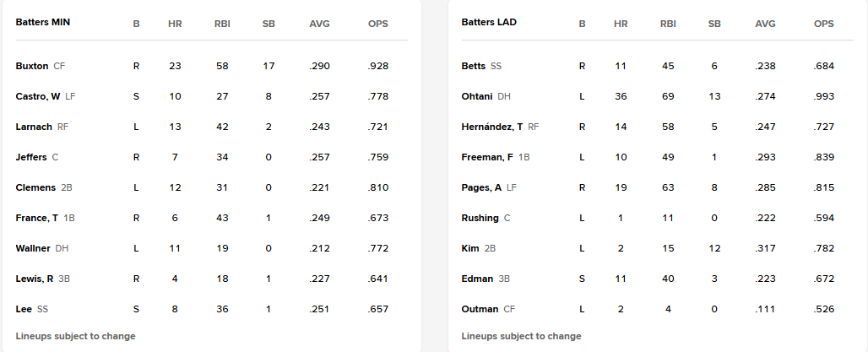
Task: Select Outman, the Dodgers center fielder
Action: (480, 309)
